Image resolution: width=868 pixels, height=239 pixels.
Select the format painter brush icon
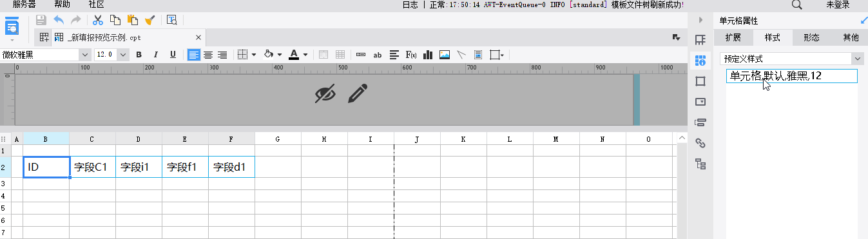click(149, 20)
